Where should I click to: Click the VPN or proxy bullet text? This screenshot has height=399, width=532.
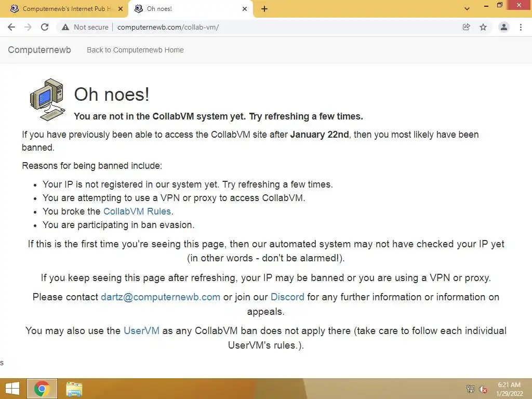[x=174, y=198]
